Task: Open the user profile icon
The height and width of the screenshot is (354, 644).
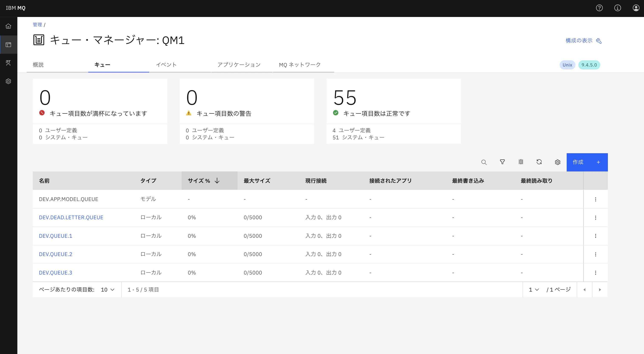Action: pos(636,8)
